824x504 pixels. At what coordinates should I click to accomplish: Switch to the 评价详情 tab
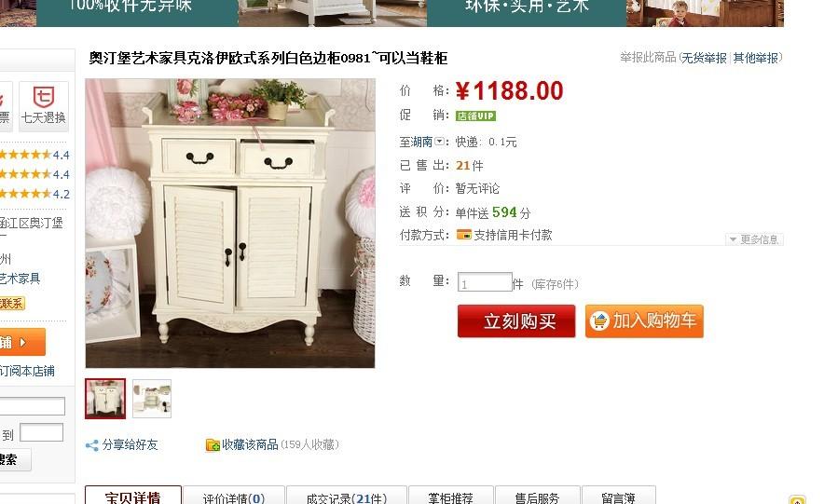pos(234,497)
